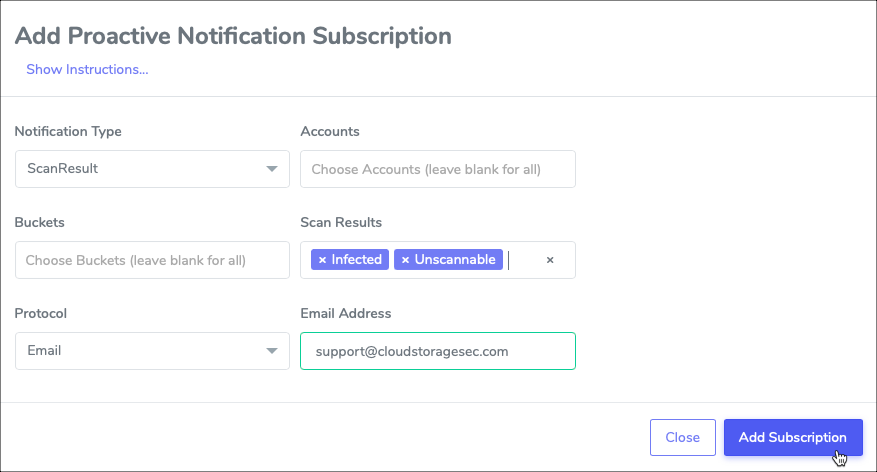Focus the Email Address input
The width and height of the screenshot is (877, 472).
[438, 351]
